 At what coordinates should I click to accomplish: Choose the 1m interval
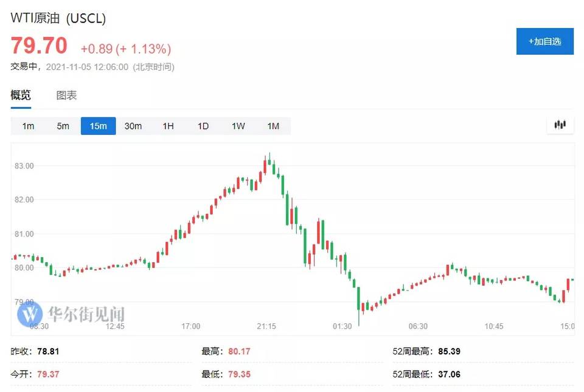[x=29, y=126]
